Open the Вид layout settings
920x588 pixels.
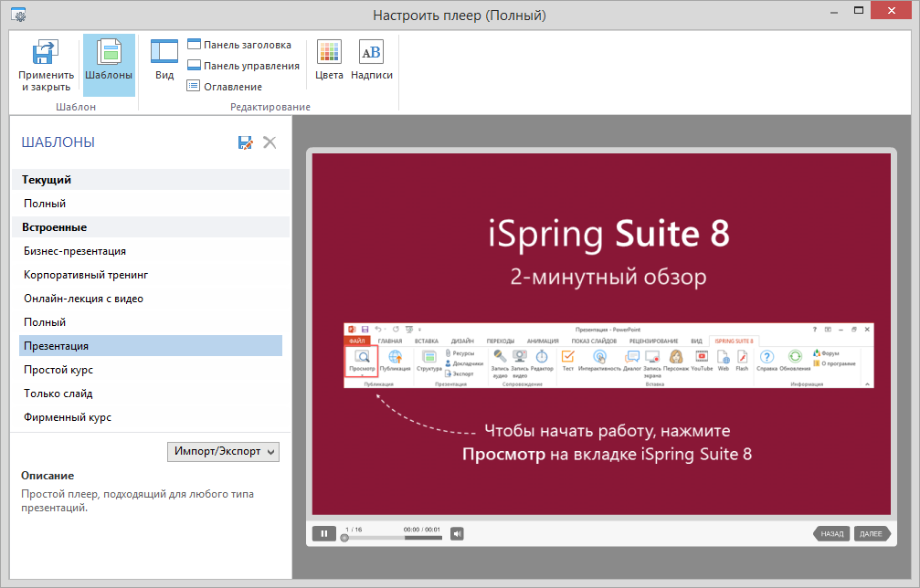click(164, 59)
